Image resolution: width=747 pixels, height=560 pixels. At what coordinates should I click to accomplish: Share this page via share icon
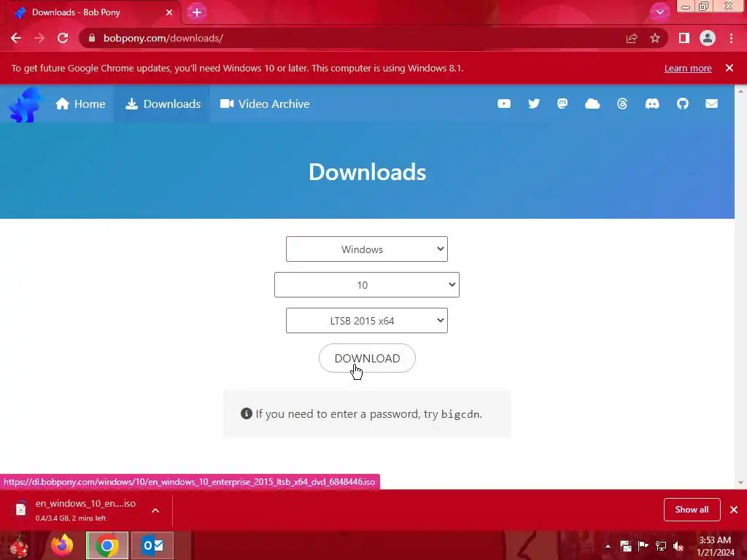tap(632, 38)
